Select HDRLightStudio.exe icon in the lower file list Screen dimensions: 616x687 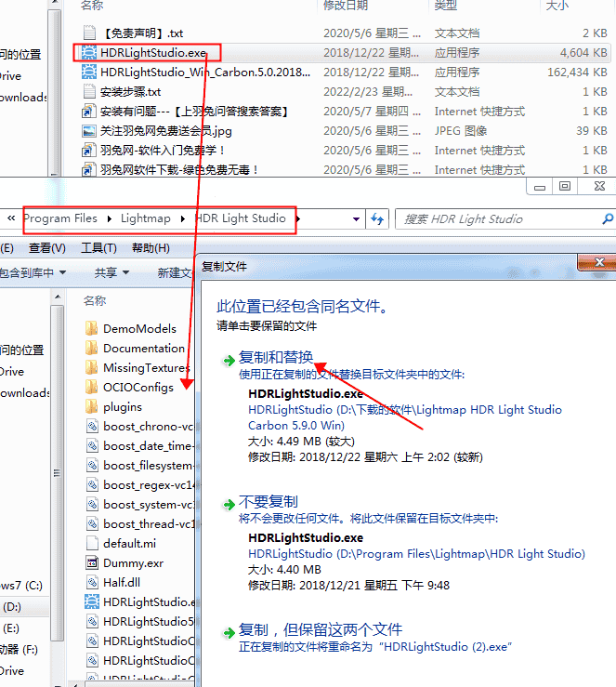91,601
